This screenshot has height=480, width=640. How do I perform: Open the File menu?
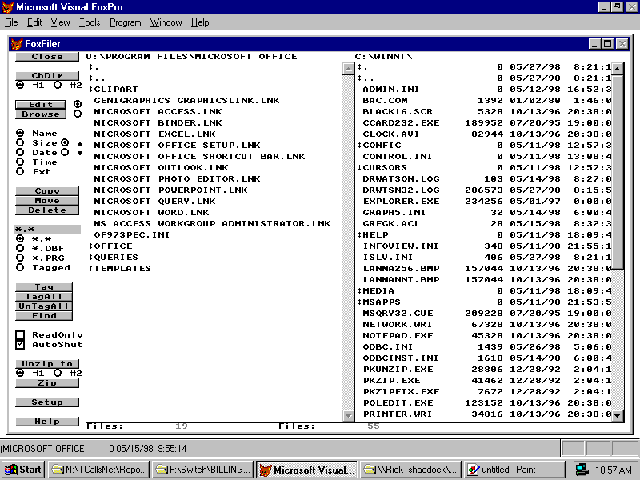click(x=12, y=22)
